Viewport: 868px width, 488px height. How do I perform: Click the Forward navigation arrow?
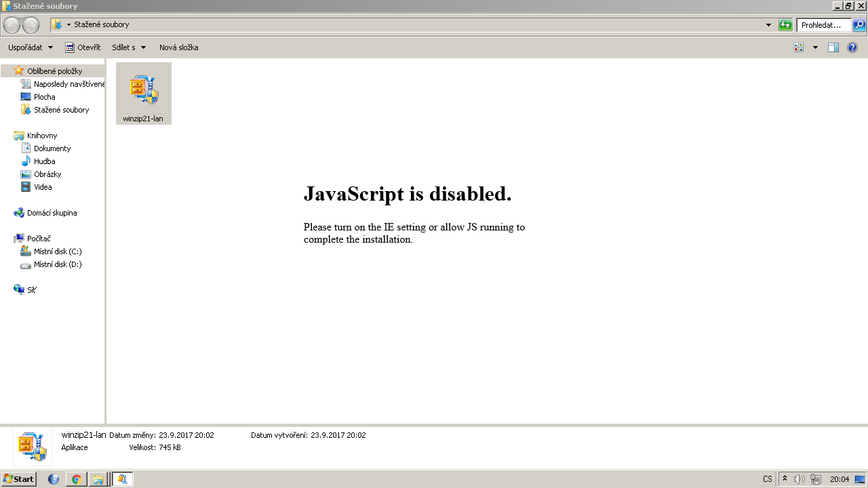click(31, 26)
